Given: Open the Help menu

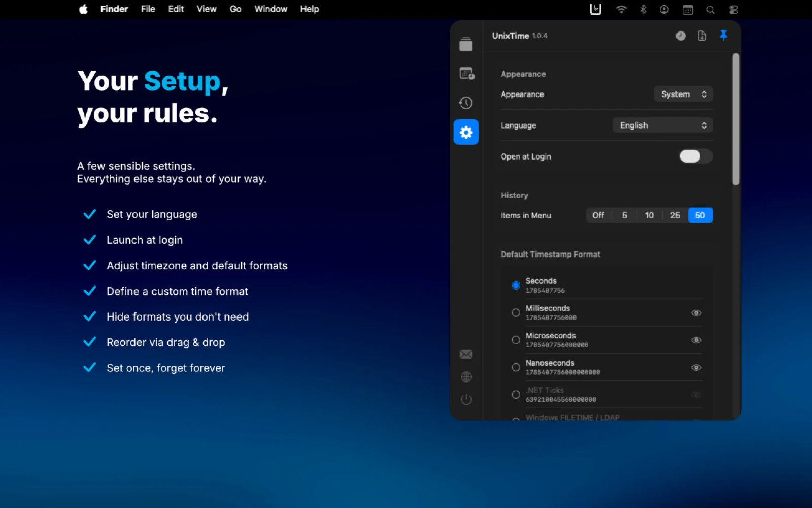Looking at the screenshot, I should (x=310, y=9).
